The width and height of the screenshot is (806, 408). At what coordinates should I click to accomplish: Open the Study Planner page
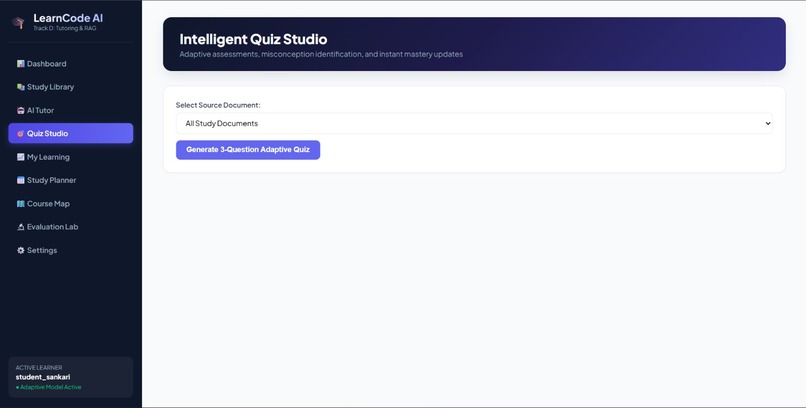pyautogui.click(x=71, y=180)
